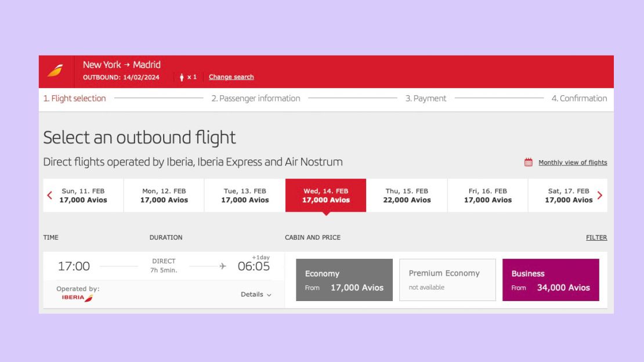Select Mon, 12. FEB date

(164, 195)
